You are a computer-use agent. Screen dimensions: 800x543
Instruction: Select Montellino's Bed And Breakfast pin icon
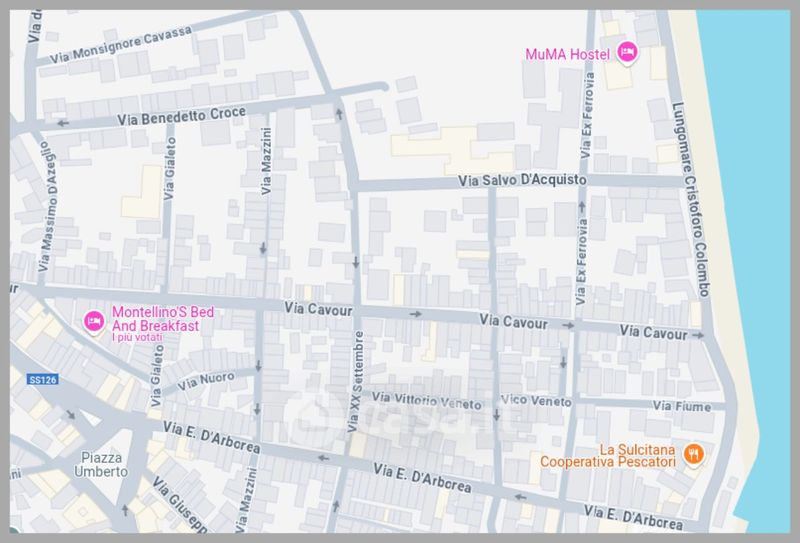pos(93,320)
